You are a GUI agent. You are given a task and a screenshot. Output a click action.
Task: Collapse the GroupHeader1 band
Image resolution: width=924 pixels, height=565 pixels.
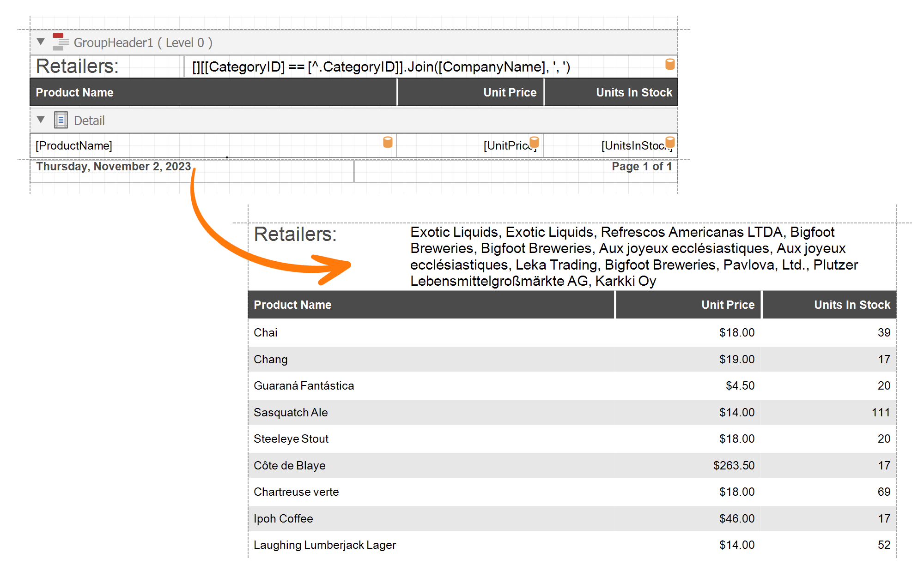[41, 41]
